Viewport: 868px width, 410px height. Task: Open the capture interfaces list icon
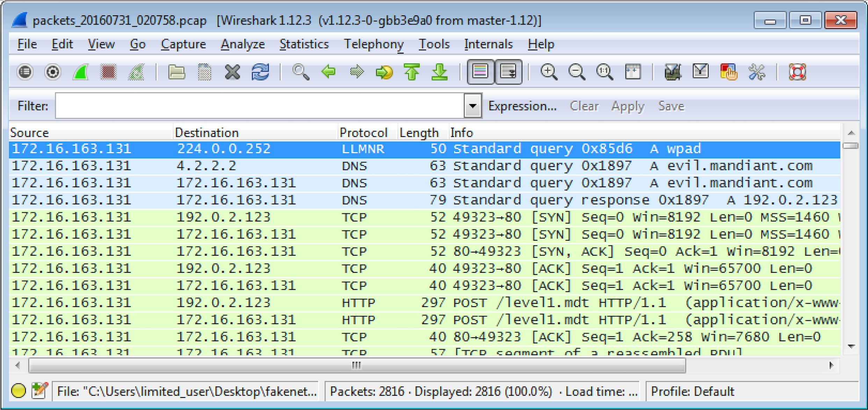25,72
